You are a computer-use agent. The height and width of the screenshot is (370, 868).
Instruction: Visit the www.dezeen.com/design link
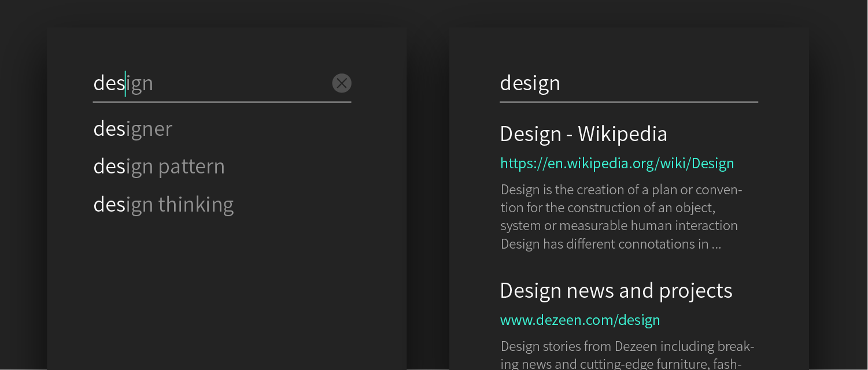coord(580,320)
